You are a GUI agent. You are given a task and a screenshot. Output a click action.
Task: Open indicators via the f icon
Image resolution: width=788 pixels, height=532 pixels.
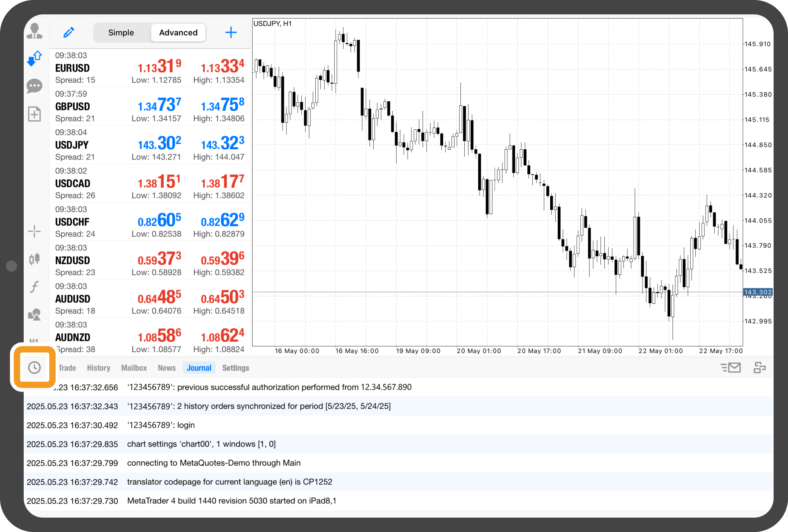34,287
